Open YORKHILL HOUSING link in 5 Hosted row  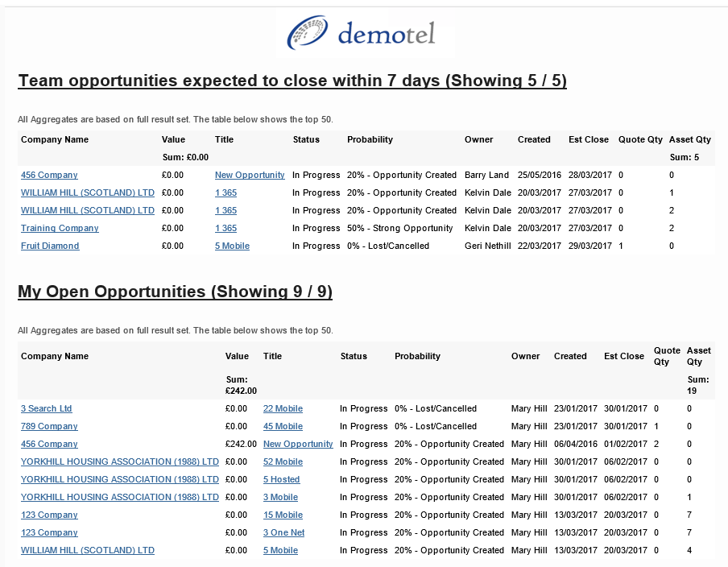click(x=120, y=479)
